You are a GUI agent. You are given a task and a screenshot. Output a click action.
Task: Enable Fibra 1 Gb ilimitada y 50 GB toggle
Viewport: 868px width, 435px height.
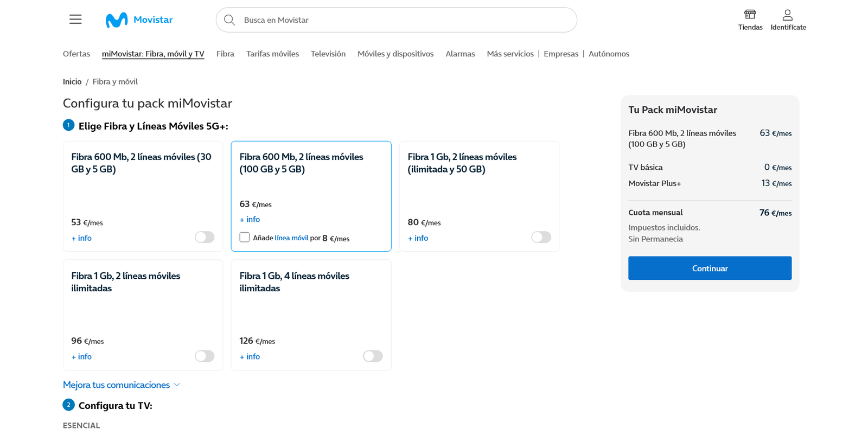click(x=541, y=237)
